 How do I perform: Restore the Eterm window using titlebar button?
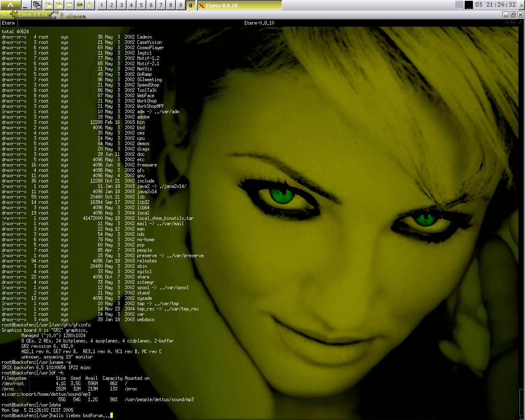tap(513, 15)
